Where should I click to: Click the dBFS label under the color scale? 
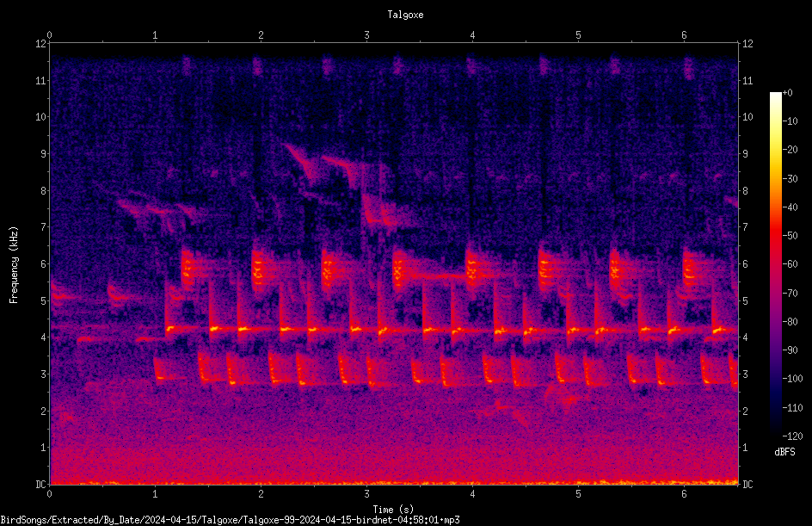(x=784, y=452)
